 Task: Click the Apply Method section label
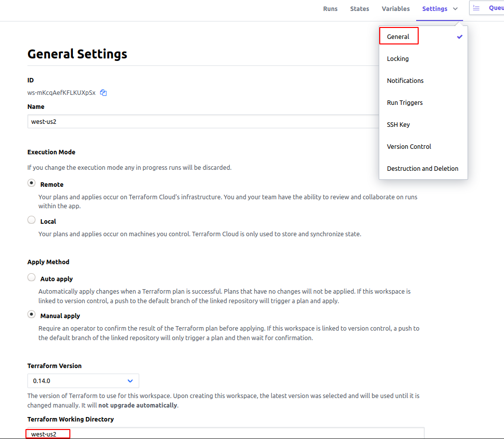coord(48,262)
